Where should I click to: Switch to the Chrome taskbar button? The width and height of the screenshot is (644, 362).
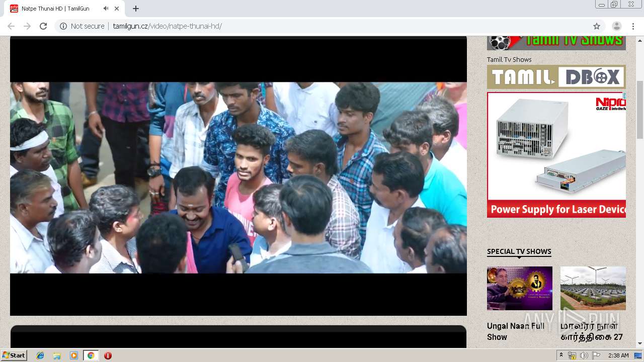[x=91, y=355]
